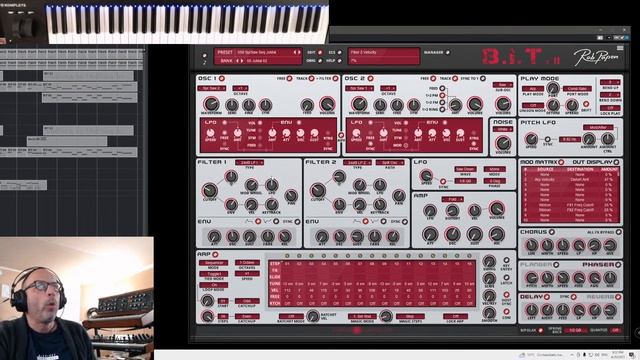The image size is (640, 360).
Task: Click the webcam video thumbnail
Action: (x=77, y=298)
